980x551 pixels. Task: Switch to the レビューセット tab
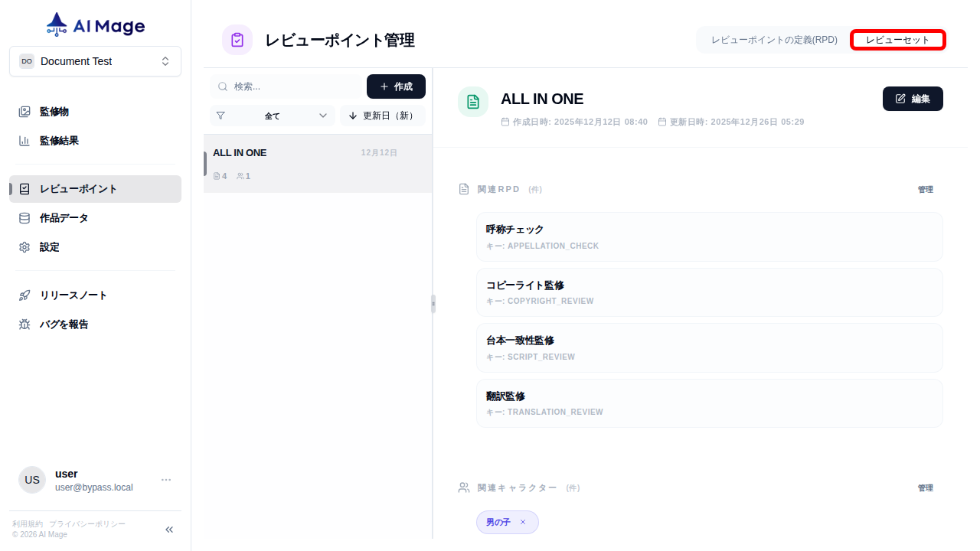point(897,40)
